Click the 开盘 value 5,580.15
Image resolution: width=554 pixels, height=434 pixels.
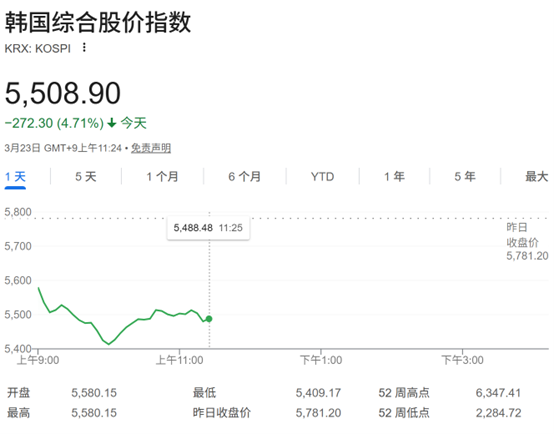point(94,393)
